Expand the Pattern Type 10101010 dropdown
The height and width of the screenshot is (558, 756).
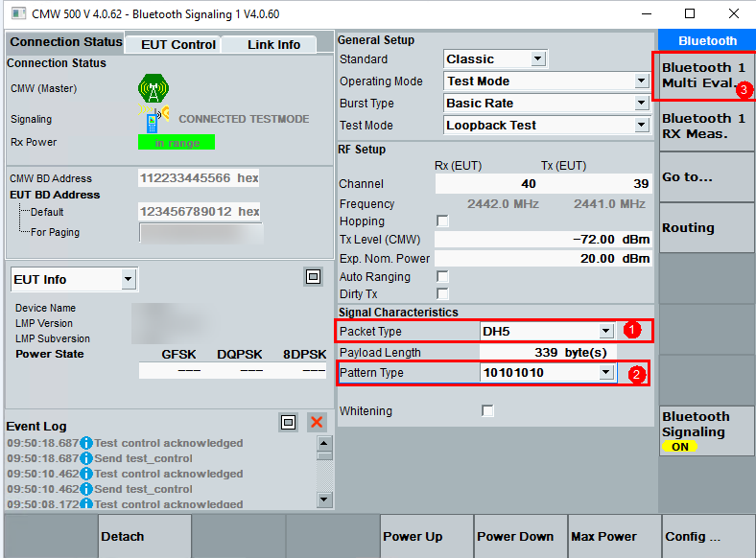click(x=606, y=373)
